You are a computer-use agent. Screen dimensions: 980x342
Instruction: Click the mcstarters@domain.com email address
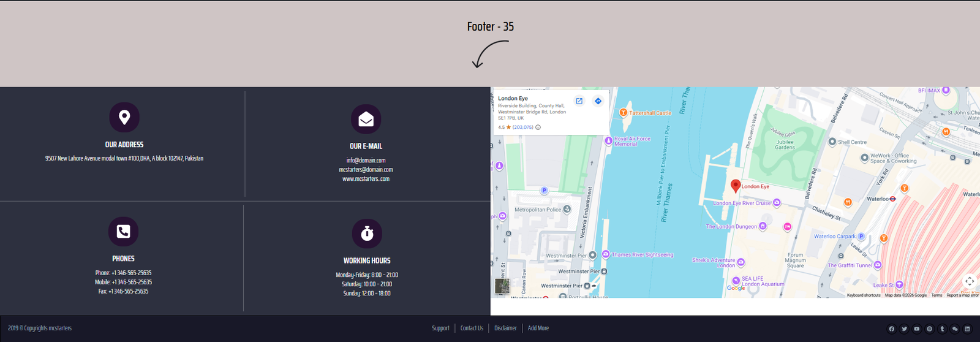point(366,170)
